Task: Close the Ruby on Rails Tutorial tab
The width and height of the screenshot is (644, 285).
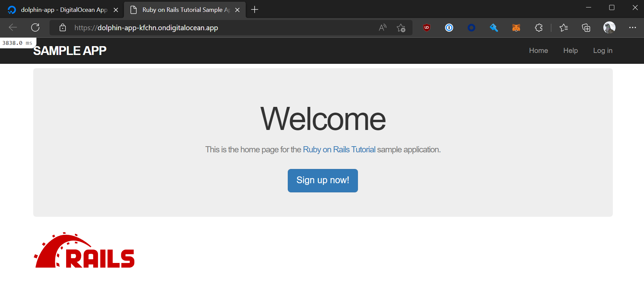Action: pyautogui.click(x=237, y=10)
